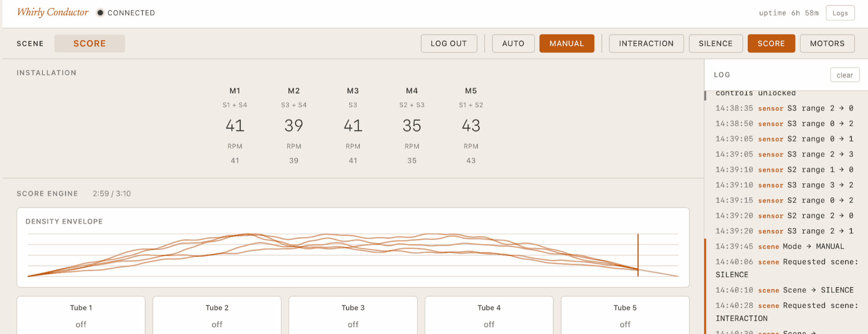
Task: Click the M2 motor RPM value 39
Action: click(294, 125)
